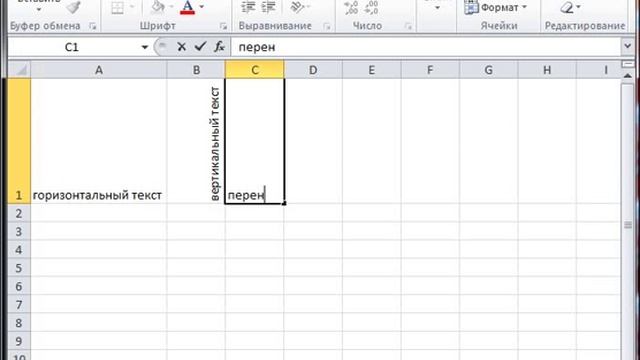Select column B header
Image resolution: width=640 pixels, height=360 pixels.
pos(196,70)
